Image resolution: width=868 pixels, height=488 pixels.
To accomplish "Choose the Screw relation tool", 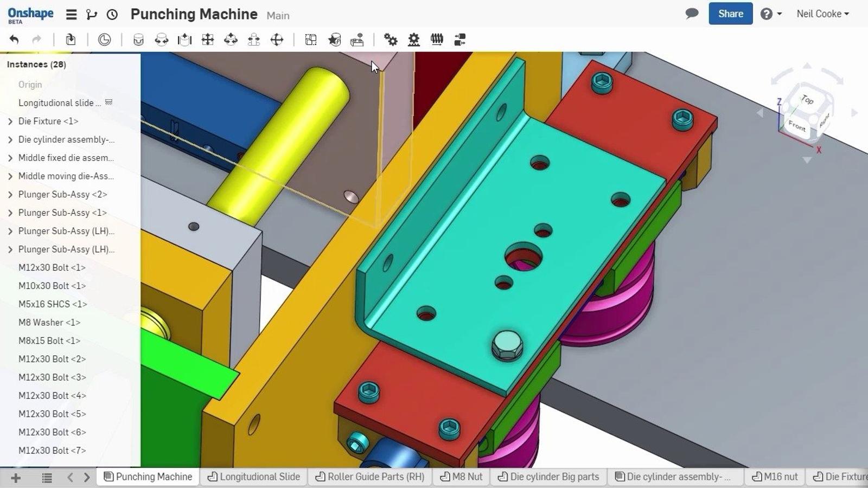I will [x=437, y=40].
